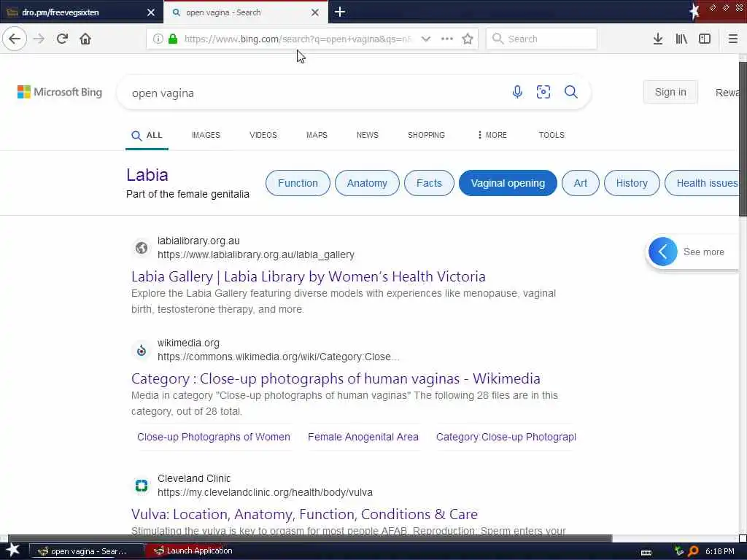
Task: Go back with the browser back arrow
Action: point(15,39)
